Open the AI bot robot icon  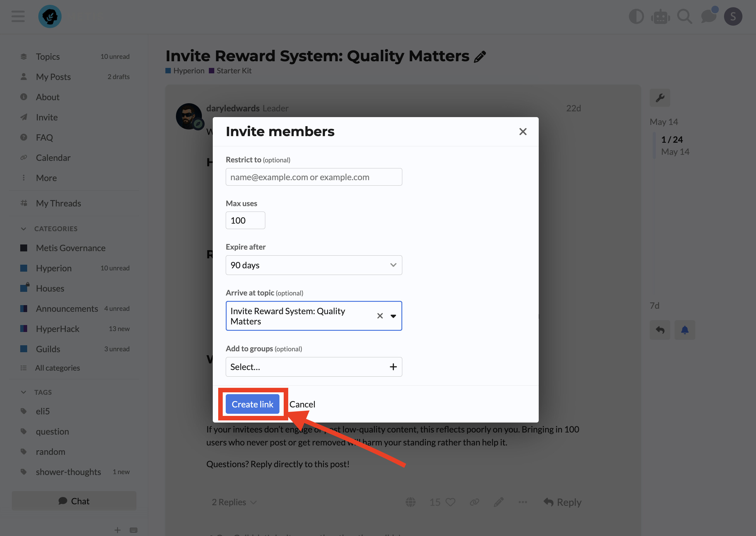(660, 17)
